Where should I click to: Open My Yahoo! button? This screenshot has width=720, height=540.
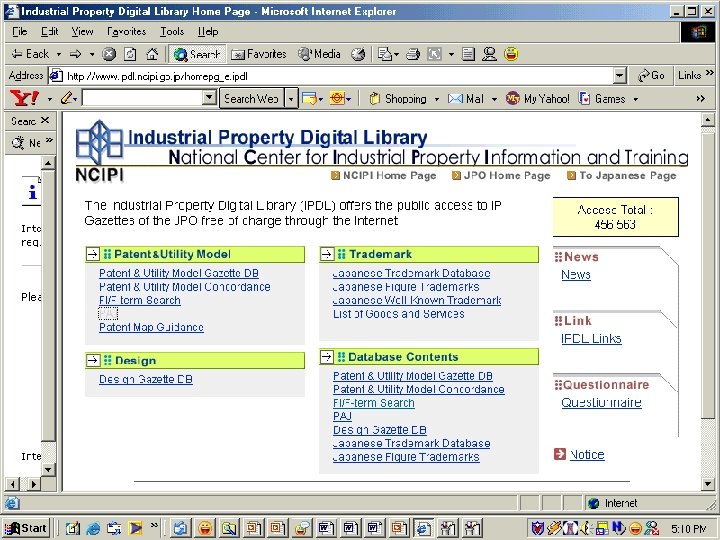(537, 99)
